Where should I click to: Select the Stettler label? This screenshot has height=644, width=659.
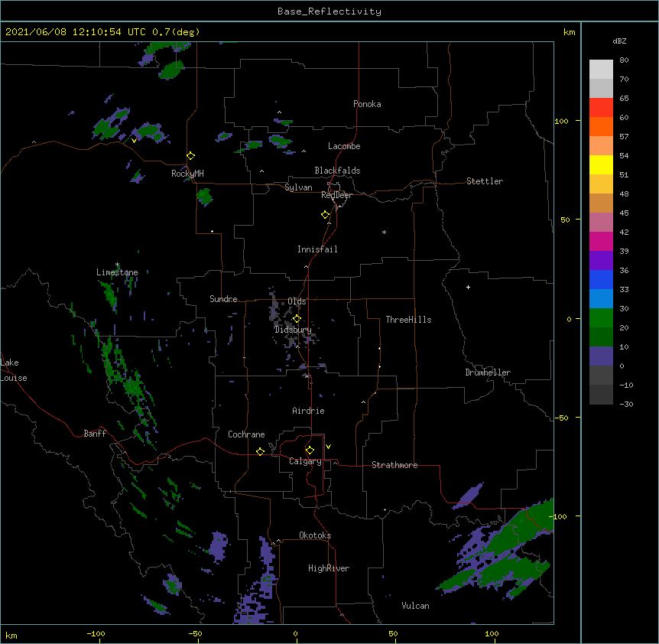pyautogui.click(x=485, y=181)
